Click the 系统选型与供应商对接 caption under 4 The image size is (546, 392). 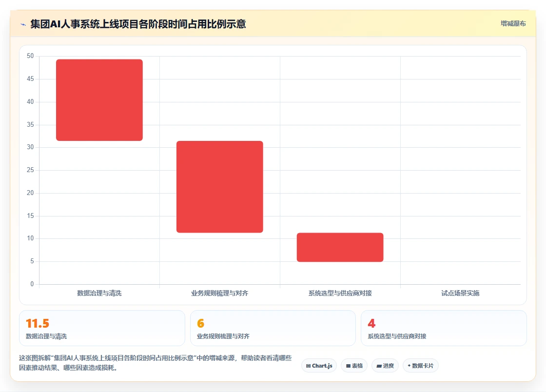[397, 336]
